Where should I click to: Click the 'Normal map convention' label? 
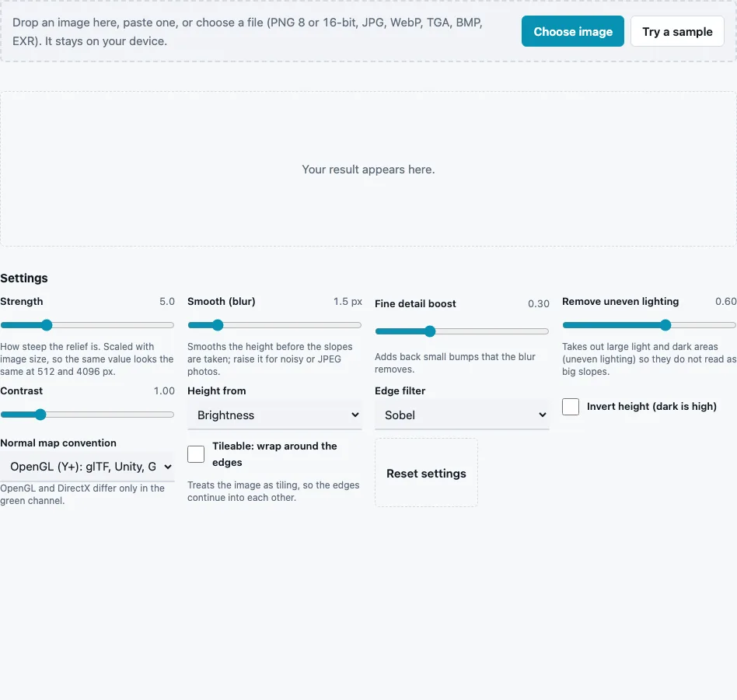click(58, 443)
